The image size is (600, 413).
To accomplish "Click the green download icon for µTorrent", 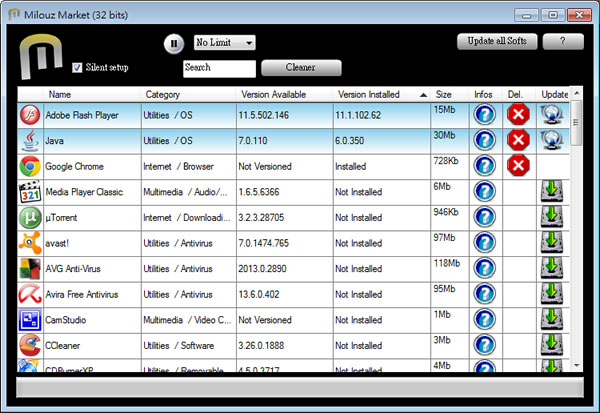I will click(551, 218).
